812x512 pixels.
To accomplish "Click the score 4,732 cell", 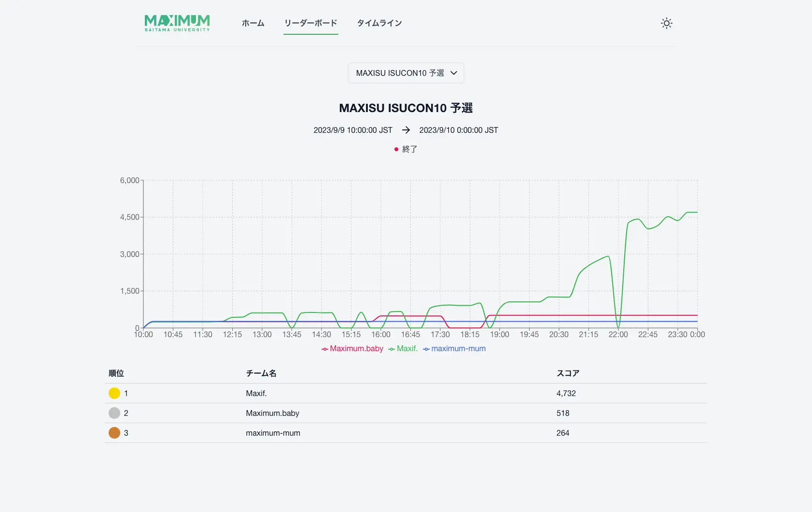I will [566, 393].
